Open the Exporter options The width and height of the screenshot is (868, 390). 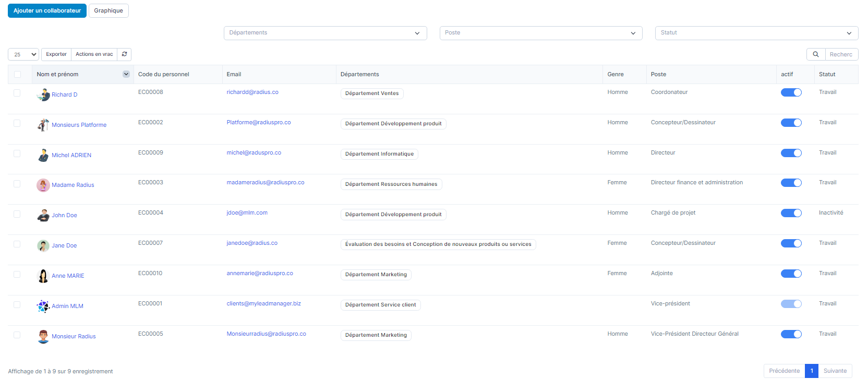pos(56,54)
